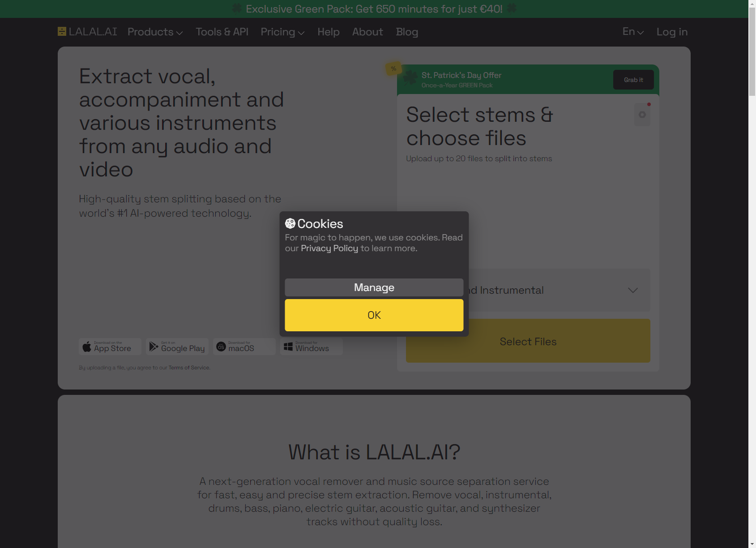Click the scrollbar up arrow

(x=752, y=4)
